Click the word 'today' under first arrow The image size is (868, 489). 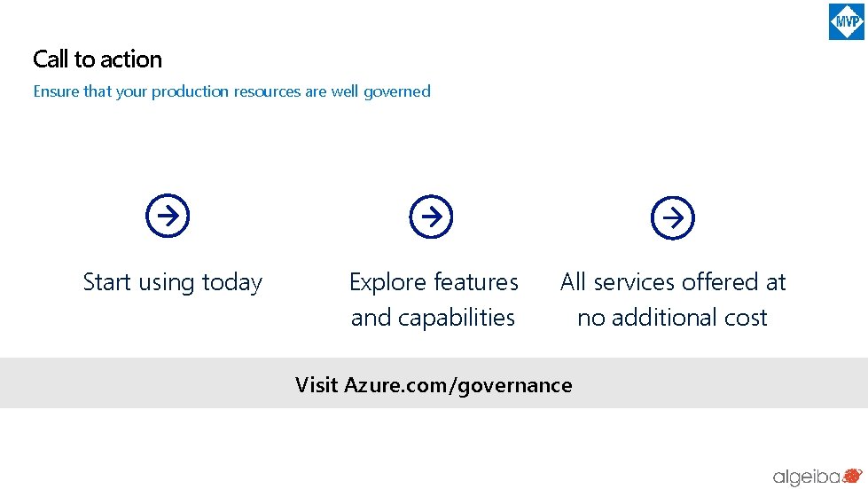[x=232, y=282]
